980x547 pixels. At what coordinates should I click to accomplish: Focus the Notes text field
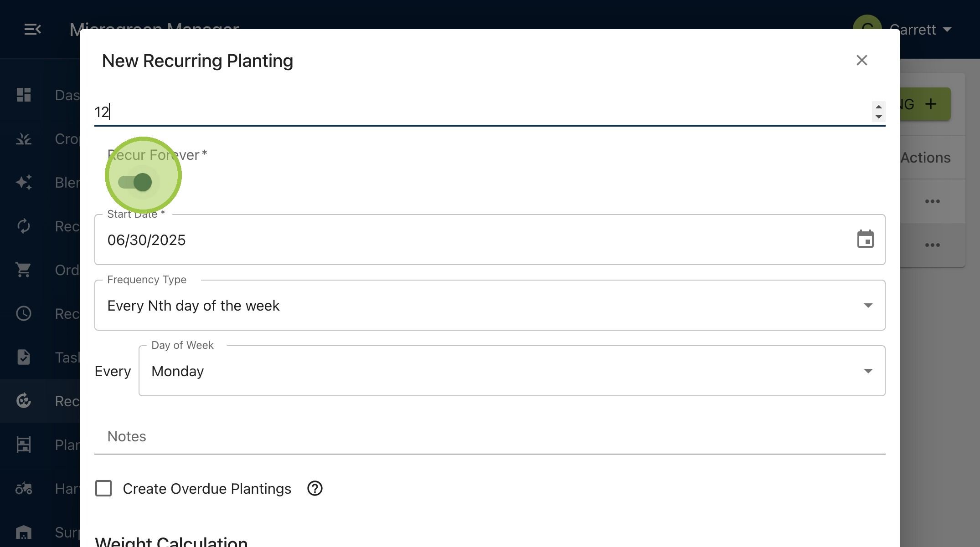click(x=490, y=436)
